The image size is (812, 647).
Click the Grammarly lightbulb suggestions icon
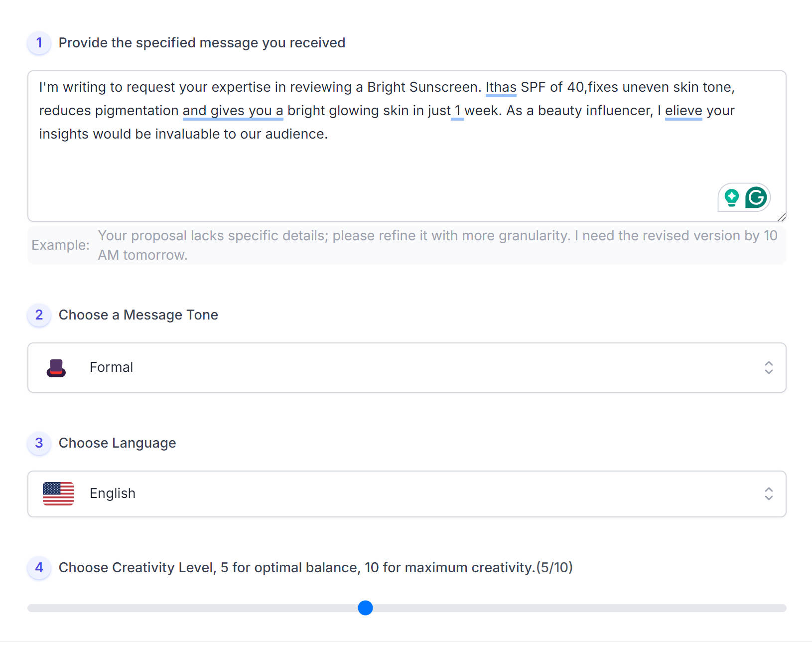coord(731,197)
